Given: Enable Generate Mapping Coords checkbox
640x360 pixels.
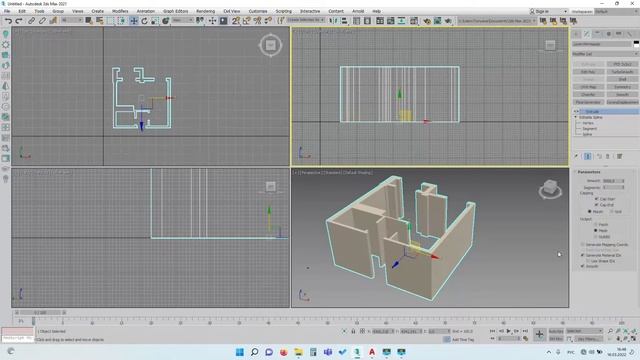Looking at the screenshot, I should coord(582,244).
